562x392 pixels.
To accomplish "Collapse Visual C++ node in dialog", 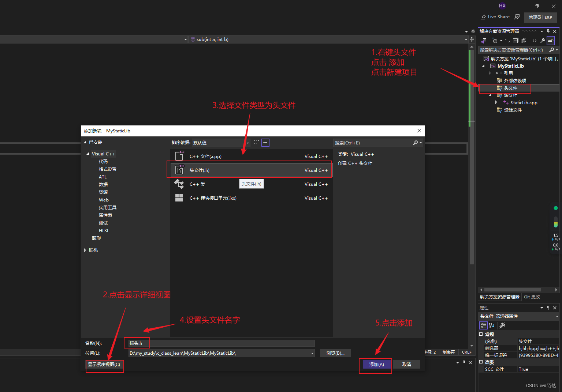I will coord(88,154).
